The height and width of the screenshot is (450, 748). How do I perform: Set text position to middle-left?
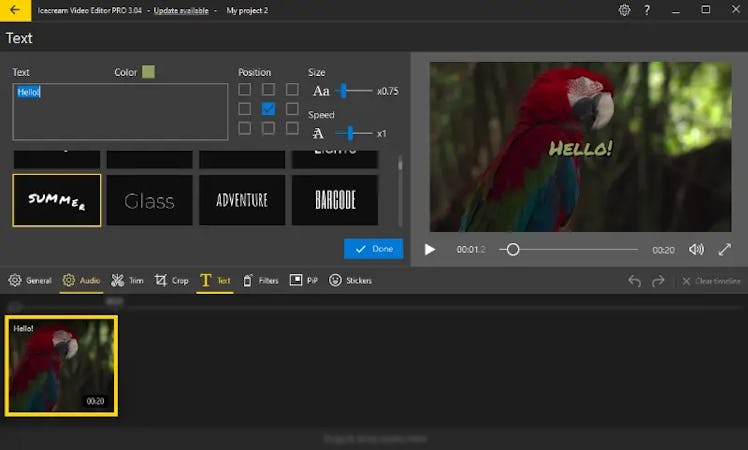245,109
